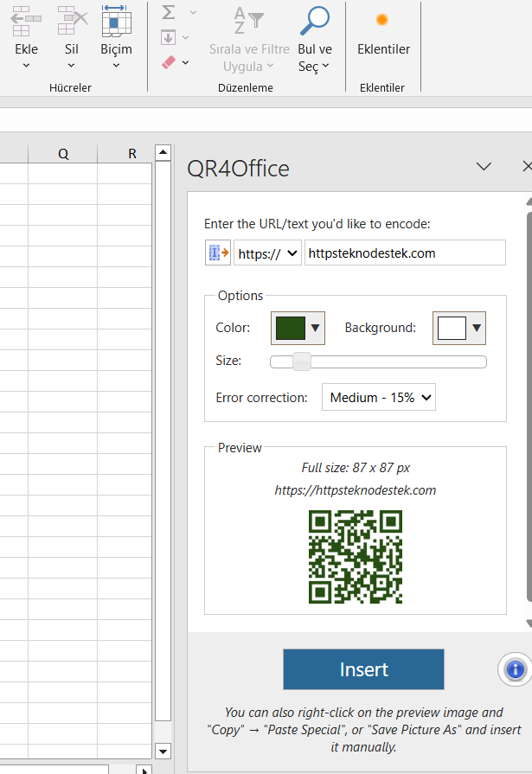Viewport: 532px width, 774px height.
Task: Select column R header
Action: point(131,154)
